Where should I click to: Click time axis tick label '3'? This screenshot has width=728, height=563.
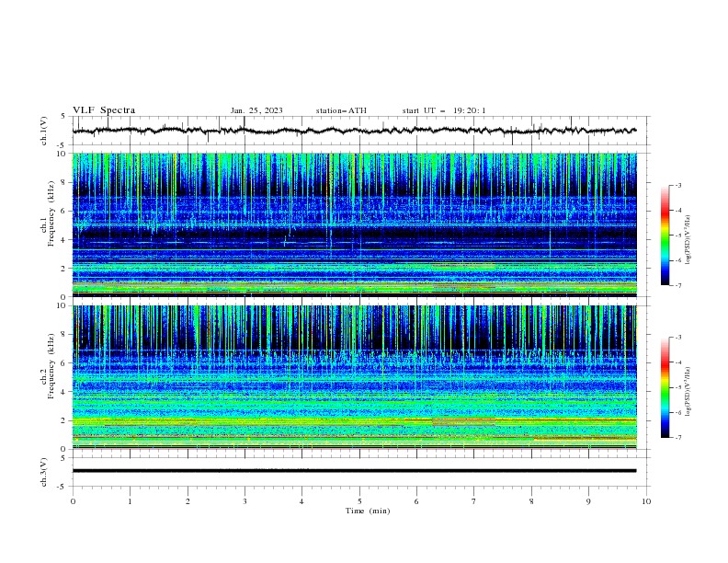[x=245, y=501]
